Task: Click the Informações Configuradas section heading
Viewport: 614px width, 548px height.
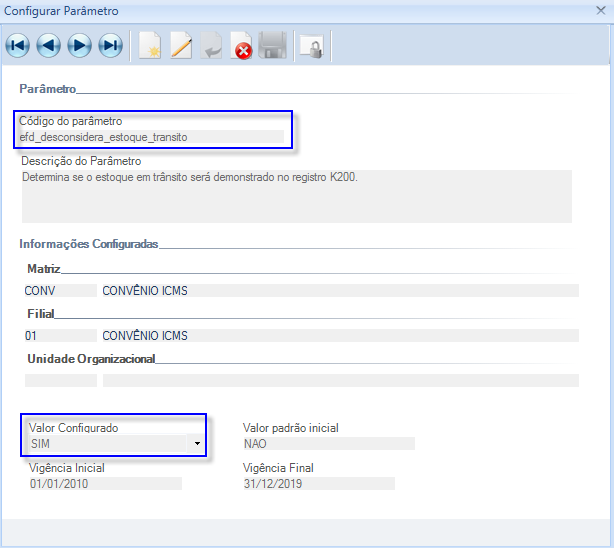Action: click(x=88, y=244)
